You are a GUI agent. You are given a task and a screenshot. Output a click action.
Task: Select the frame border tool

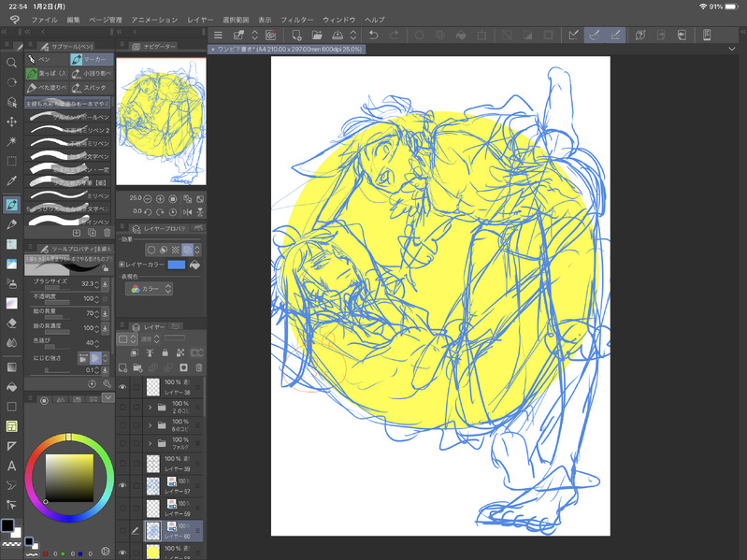[x=11, y=426]
